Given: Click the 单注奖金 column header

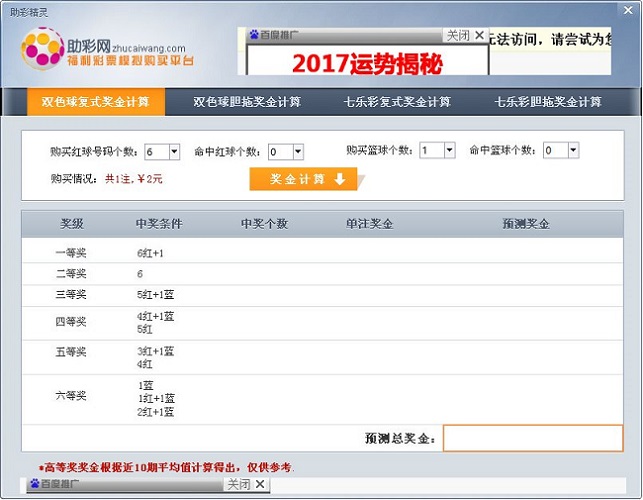Looking at the screenshot, I should (x=369, y=224).
